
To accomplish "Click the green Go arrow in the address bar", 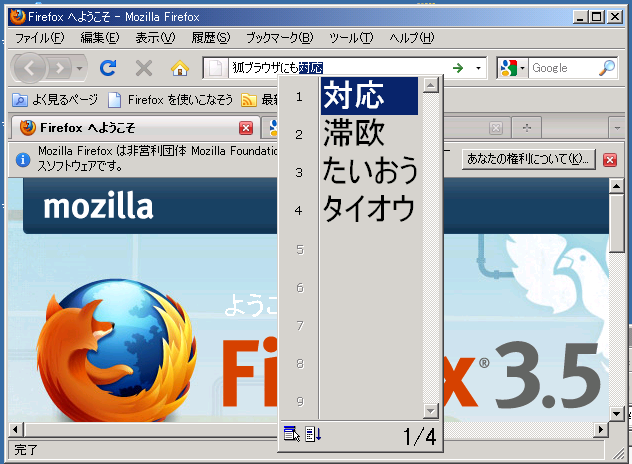I will click(458, 68).
